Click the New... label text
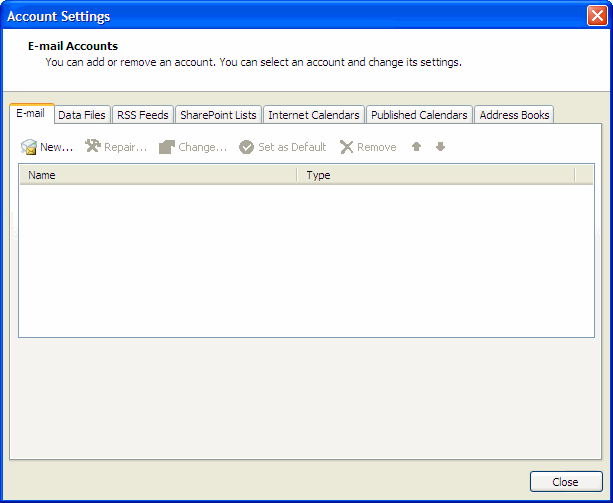 pyautogui.click(x=57, y=147)
